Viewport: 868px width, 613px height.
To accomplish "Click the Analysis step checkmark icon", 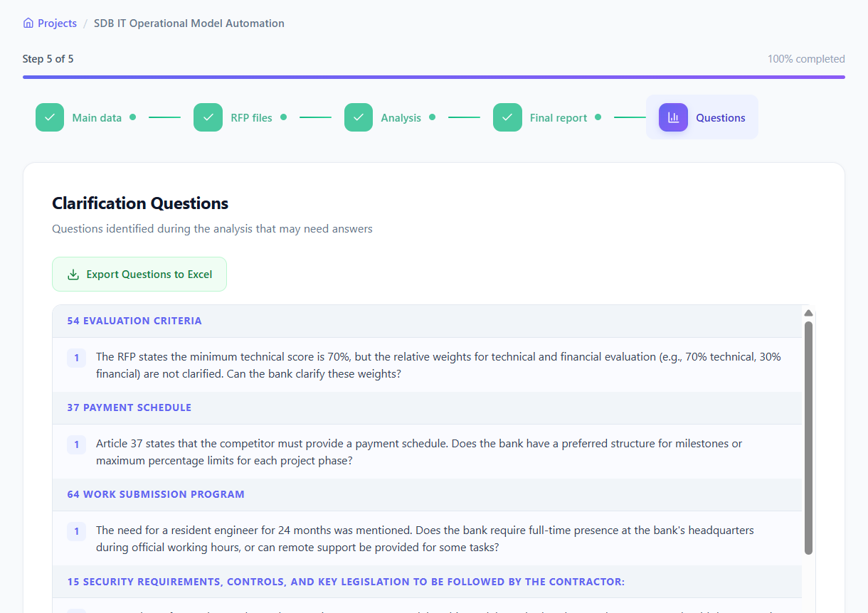I will (359, 117).
